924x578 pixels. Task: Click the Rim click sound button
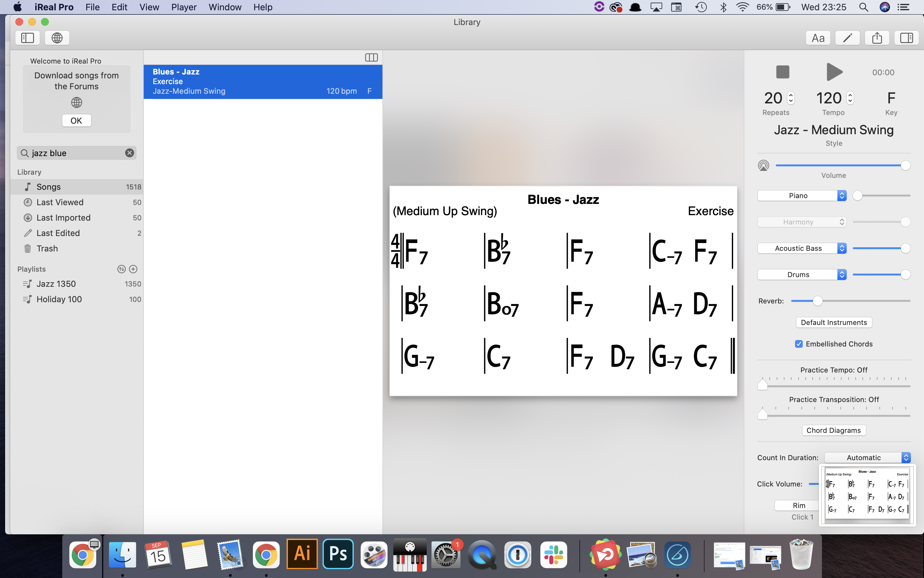click(797, 505)
